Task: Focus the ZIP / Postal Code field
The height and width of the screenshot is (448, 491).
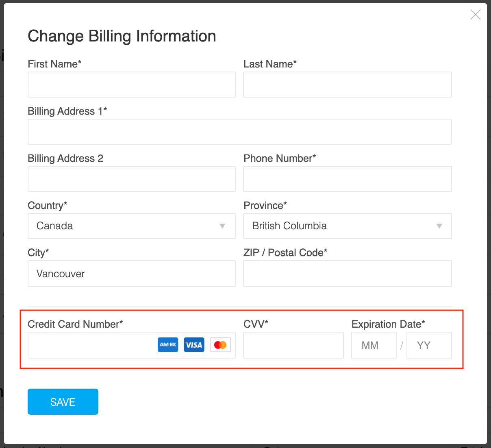Action: [x=348, y=274]
